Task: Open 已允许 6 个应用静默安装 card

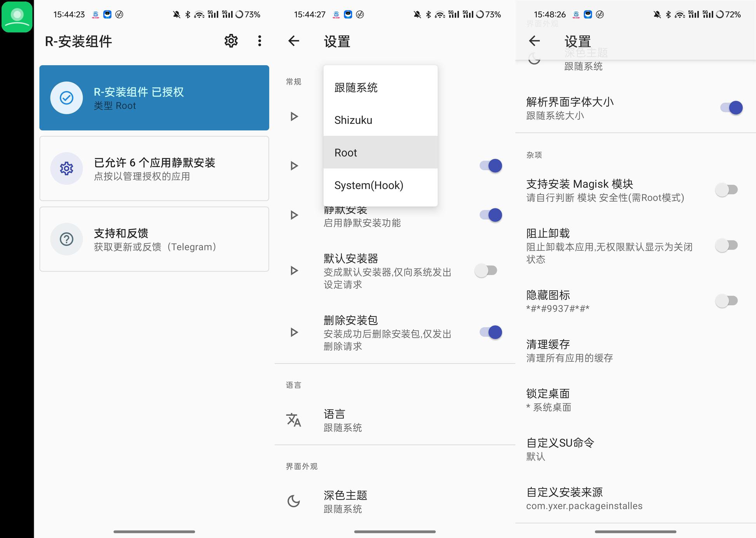Action: (154, 168)
